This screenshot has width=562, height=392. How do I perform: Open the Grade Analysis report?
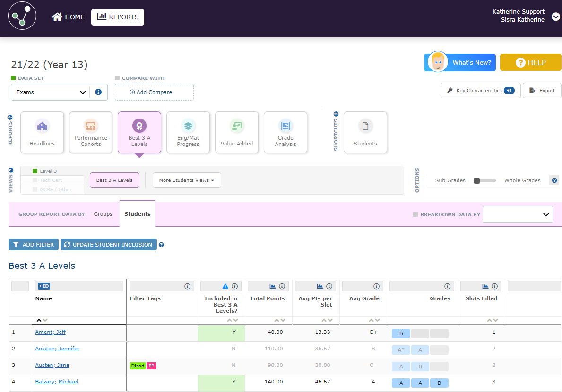click(x=285, y=133)
